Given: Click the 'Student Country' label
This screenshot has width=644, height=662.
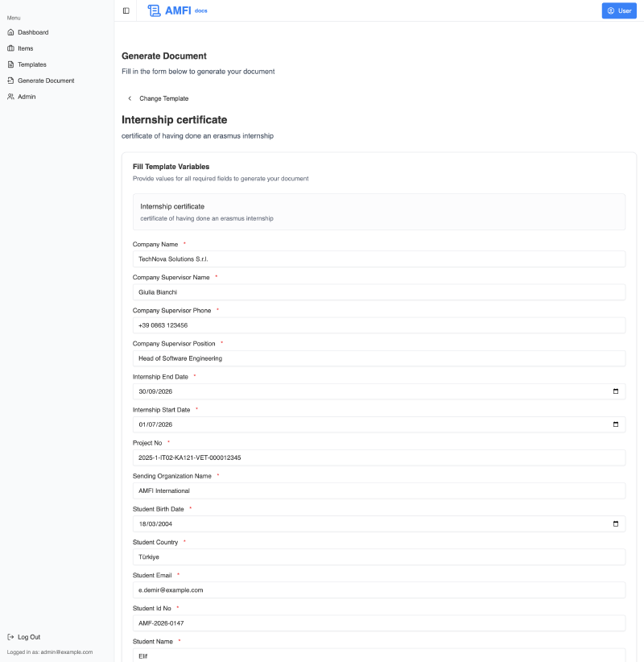Looking at the screenshot, I should click(155, 542).
